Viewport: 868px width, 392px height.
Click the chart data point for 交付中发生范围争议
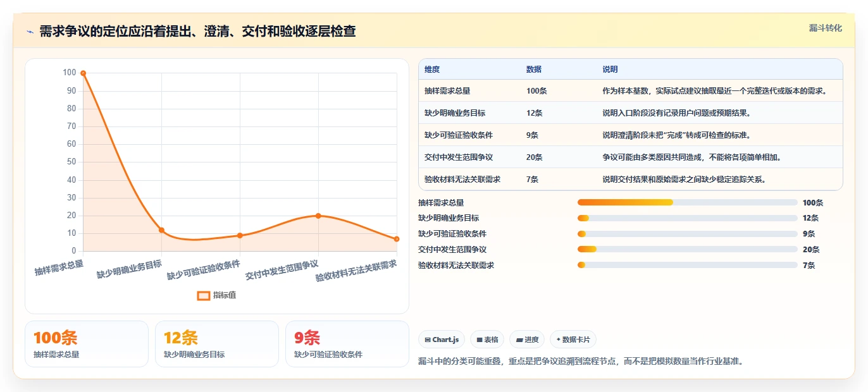318,216
